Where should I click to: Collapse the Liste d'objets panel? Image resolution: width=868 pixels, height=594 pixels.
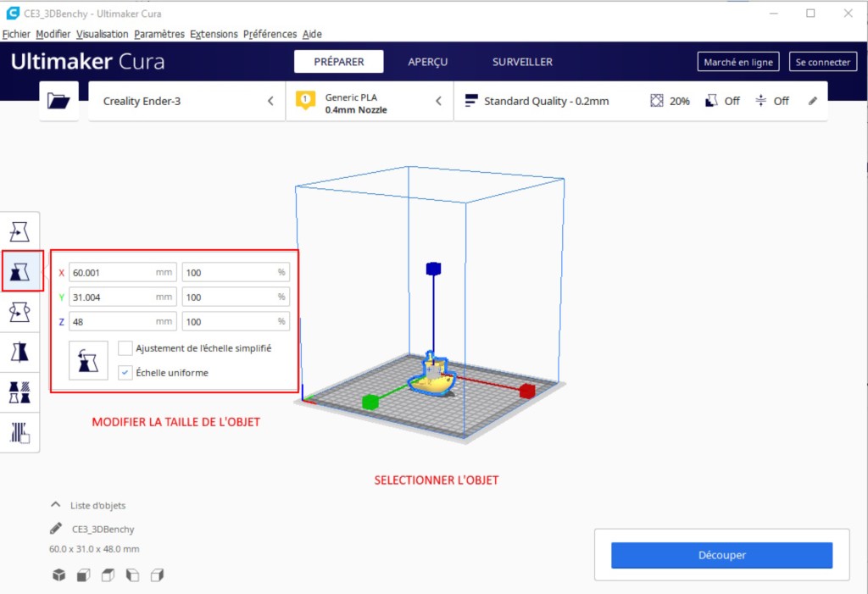tap(55, 505)
